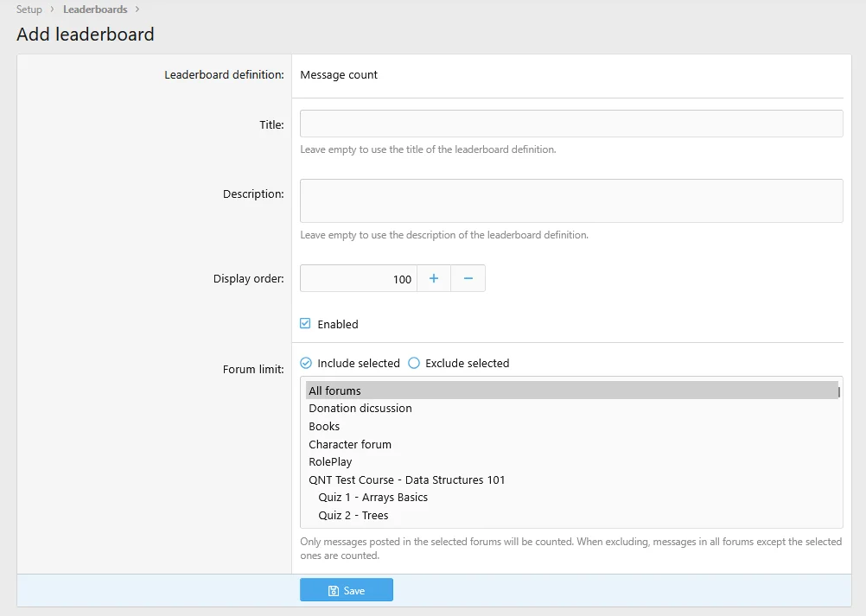The width and height of the screenshot is (866, 616).
Task: Choose the Exclude selected radio option
Action: coord(414,363)
